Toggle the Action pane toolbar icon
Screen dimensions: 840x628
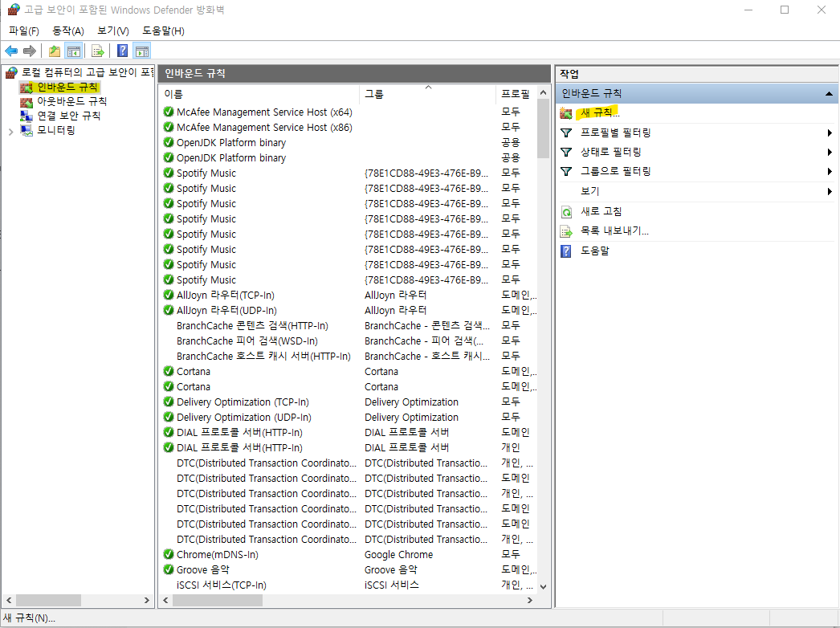tap(142, 51)
